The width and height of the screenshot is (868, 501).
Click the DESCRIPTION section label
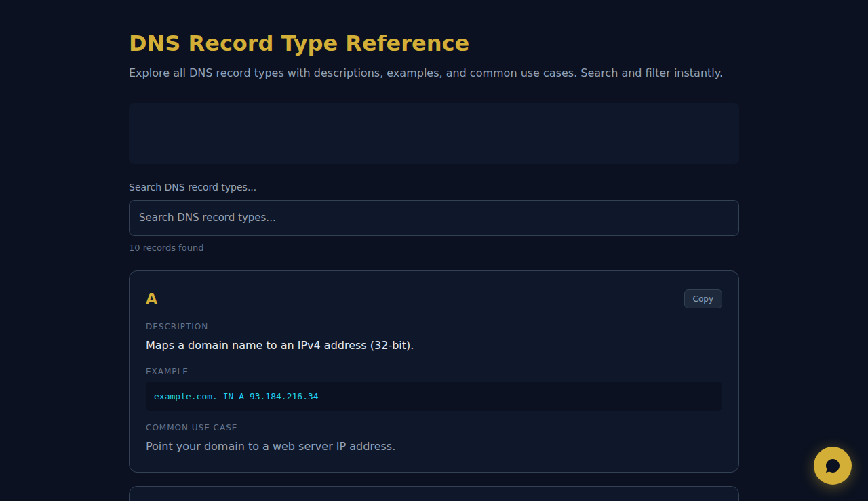tap(177, 327)
